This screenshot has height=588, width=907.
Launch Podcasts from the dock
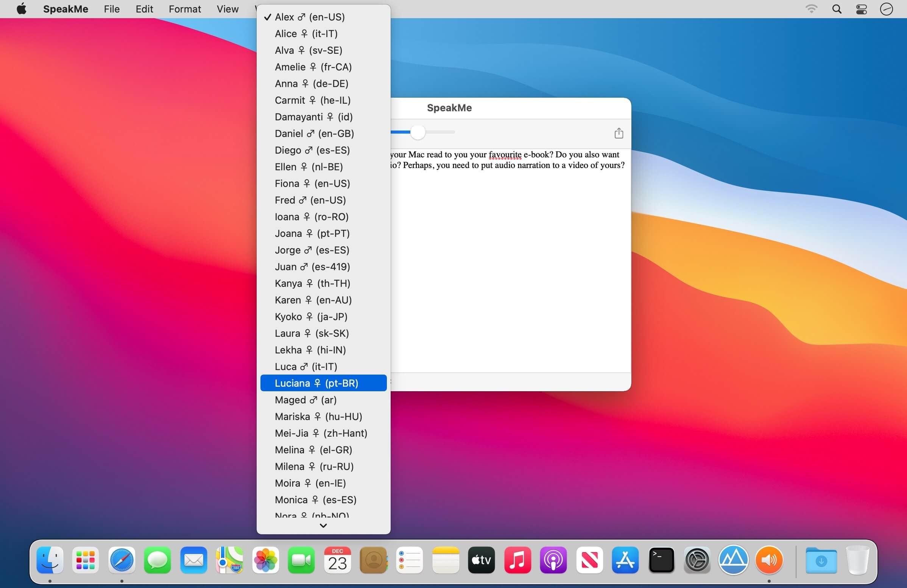point(553,560)
